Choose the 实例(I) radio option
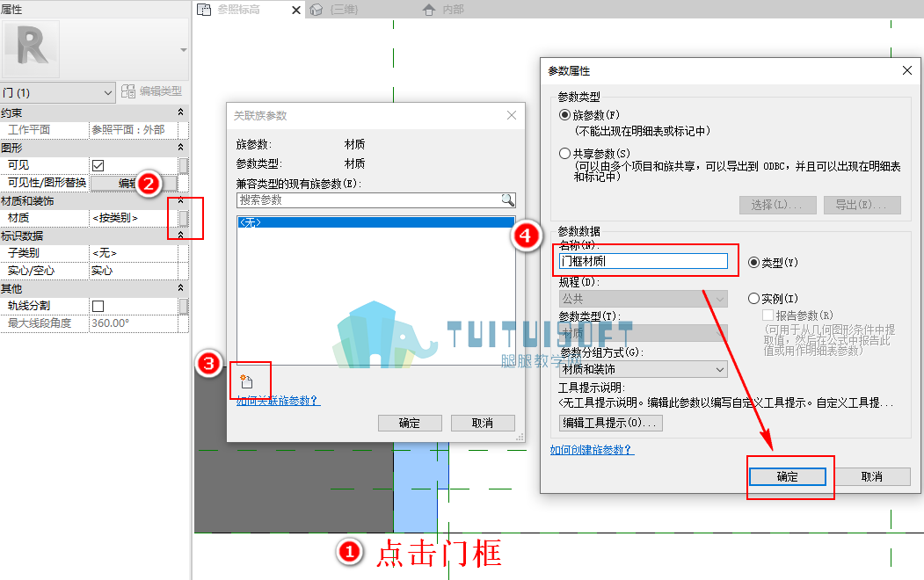 tap(753, 299)
